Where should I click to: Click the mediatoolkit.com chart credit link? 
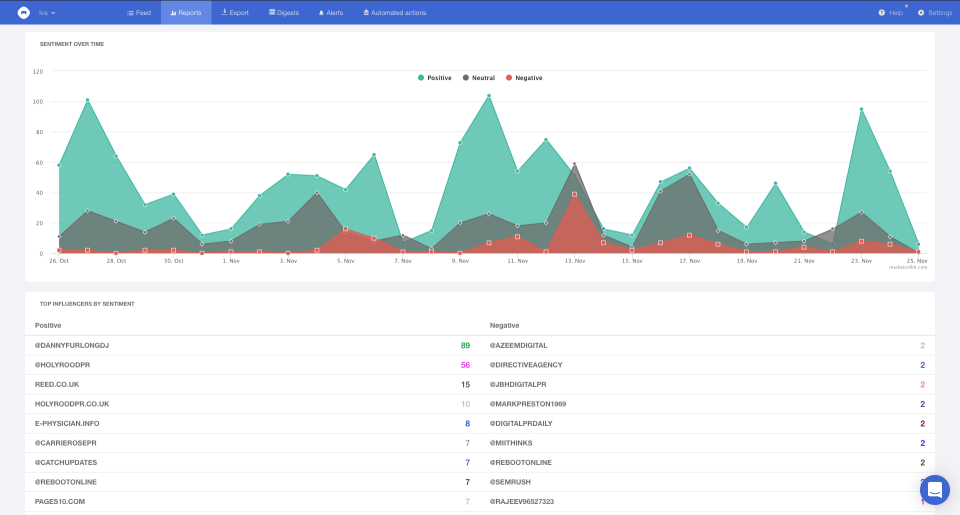point(908,267)
